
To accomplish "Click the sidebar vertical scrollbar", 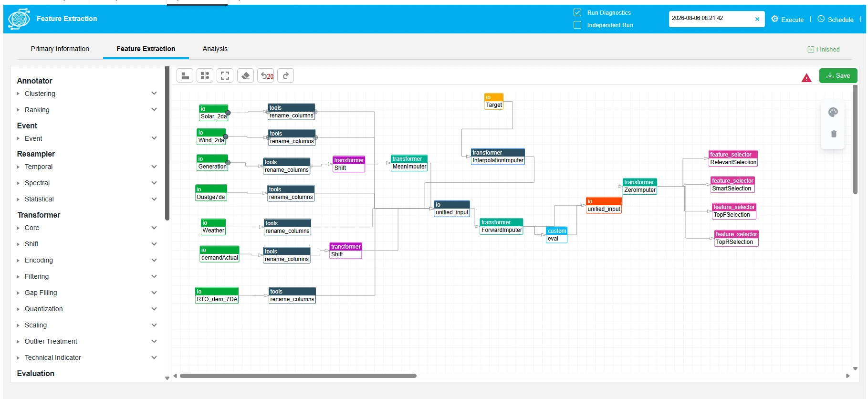I will coord(167,143).
